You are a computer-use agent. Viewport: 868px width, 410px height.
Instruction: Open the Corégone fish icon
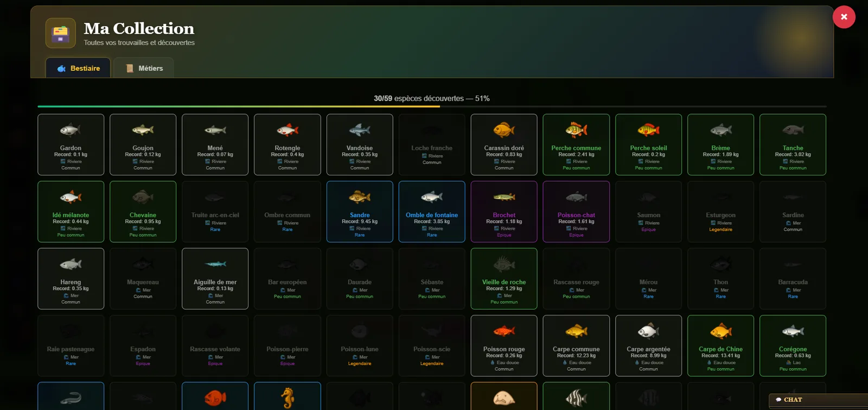(x=793, y=331)
